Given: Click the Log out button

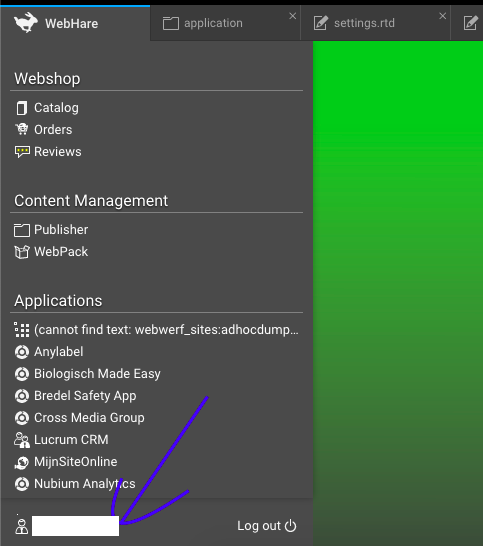Looking at the screenshot, I should coord(267,526).
